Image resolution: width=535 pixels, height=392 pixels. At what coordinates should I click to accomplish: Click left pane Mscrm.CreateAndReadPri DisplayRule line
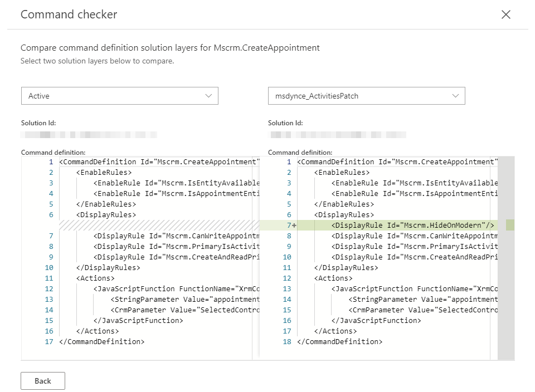[x=177, y=257]
